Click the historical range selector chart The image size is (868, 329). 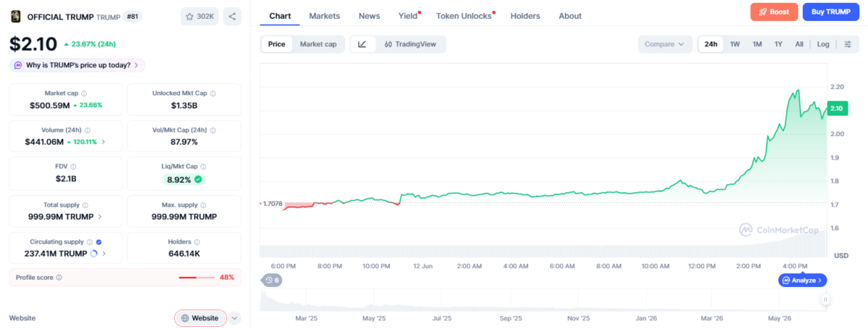[544, 299]
